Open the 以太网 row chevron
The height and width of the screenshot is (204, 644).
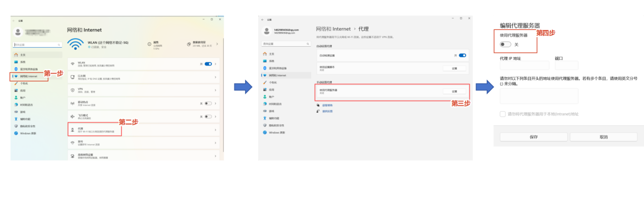point(216,77)
